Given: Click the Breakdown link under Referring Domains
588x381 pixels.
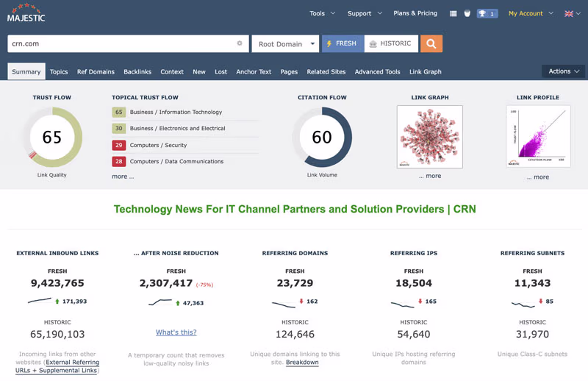Looking at the screenshot, I should click(x=302, y=362).
